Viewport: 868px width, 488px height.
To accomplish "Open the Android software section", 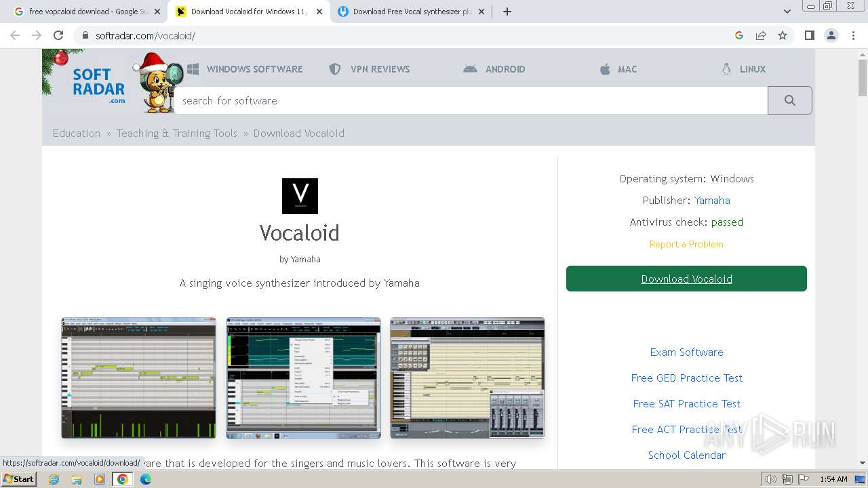I will pos(494,69).
